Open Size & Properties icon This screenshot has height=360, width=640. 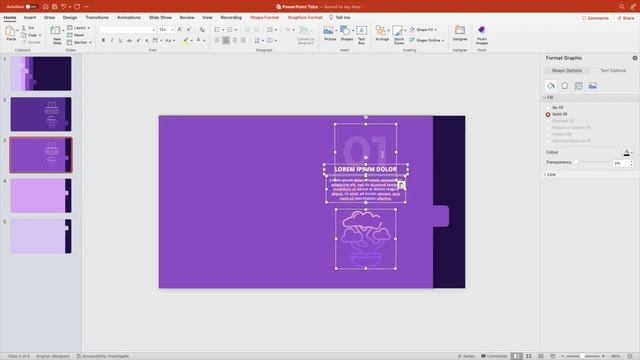click(579, 86)
